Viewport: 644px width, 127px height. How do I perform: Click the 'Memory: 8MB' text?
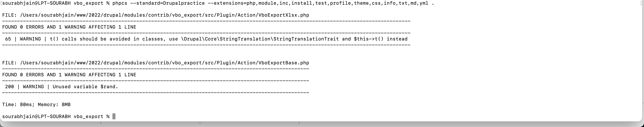tap(54, 104)
